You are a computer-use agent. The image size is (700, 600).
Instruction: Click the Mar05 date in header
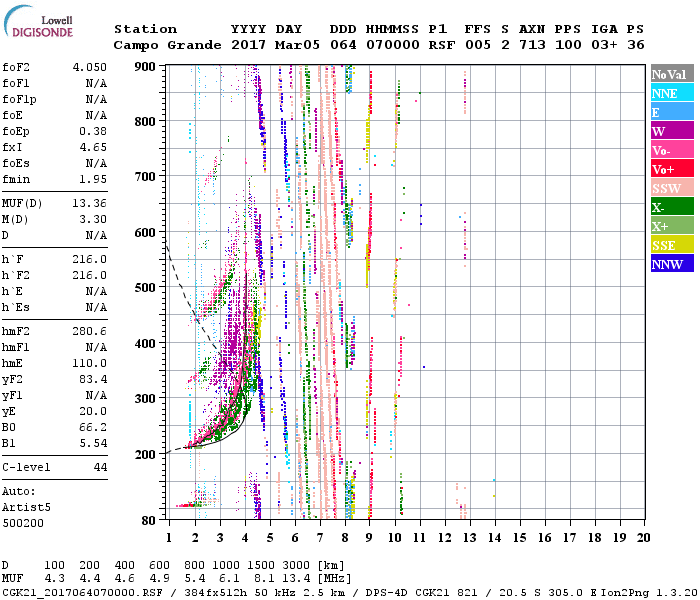click(x=297, y=45)
